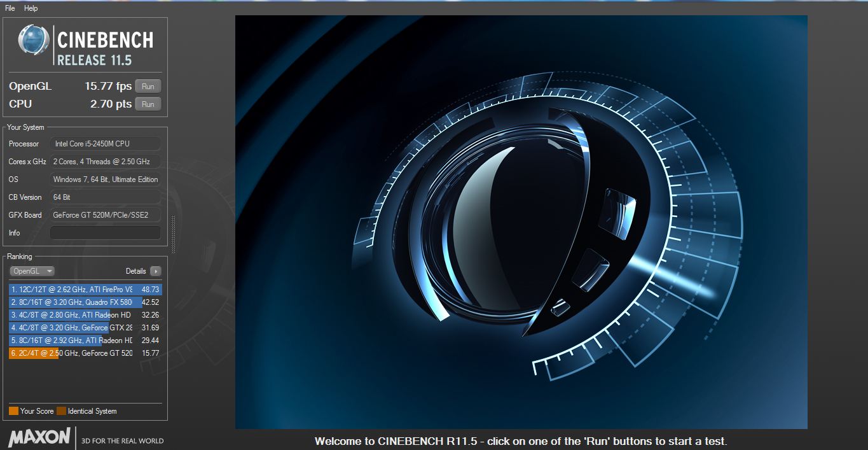Viewport: 868px width, 450px height.
Task: Open the File menu
Action: pos(10,8)
